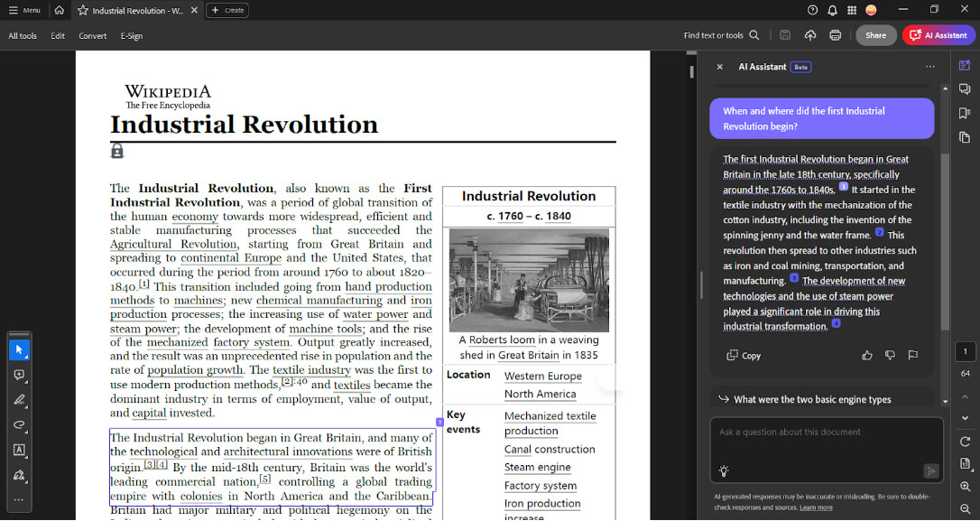
Task: Open the comments panel icon
Action: tap(965, 89)
